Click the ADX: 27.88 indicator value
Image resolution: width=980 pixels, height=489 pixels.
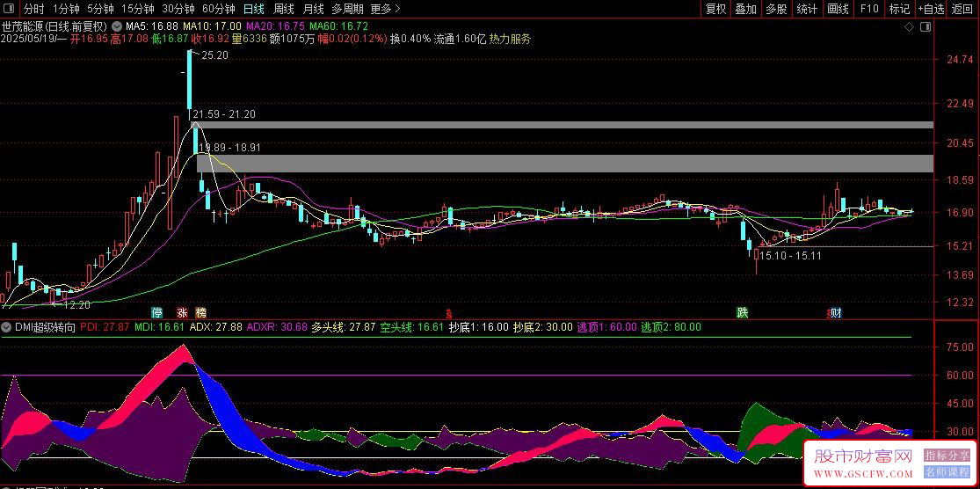[x=215, y=326]
